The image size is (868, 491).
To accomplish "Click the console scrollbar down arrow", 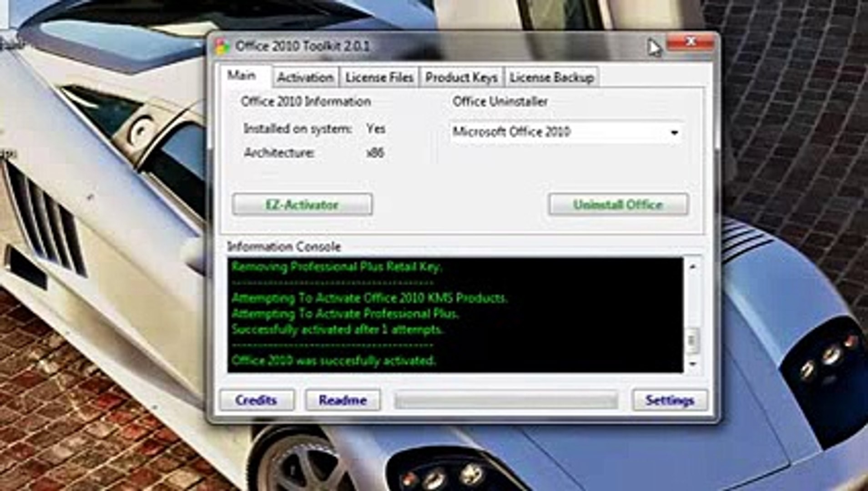I will point(692,364).
